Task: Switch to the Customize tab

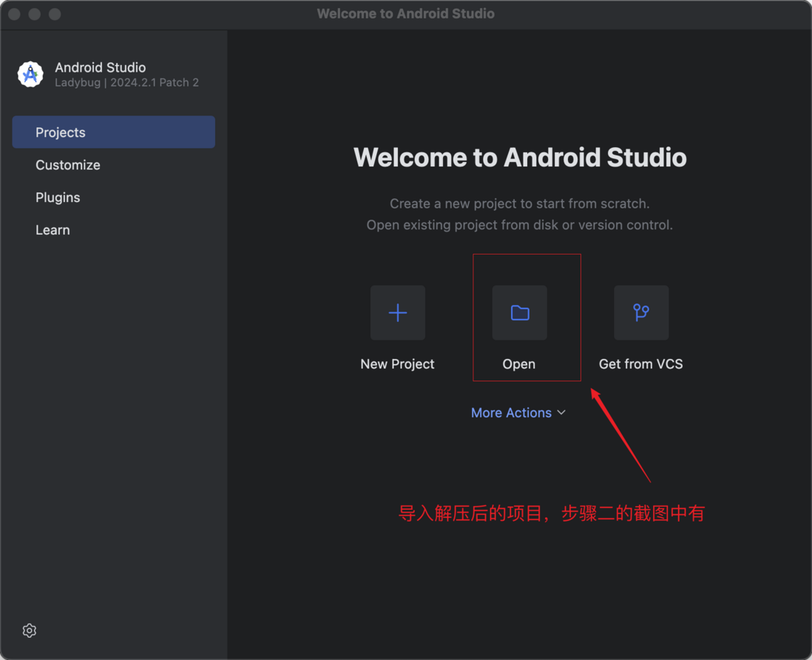Action: (x=113, y=165)
